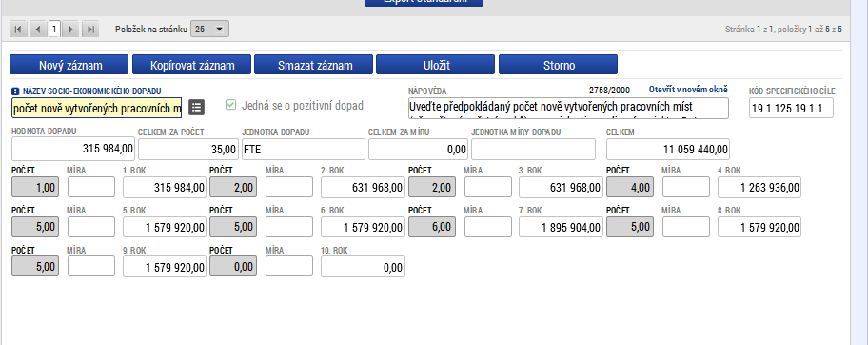Click the Míra field for 10. rok
Viewport: 868px width, 345px height.
[x=289, y=266]
